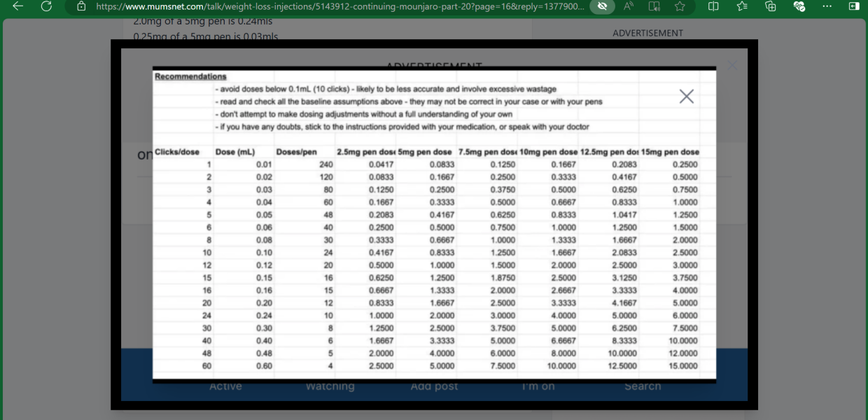Open browser Collections

pos(771,6)
